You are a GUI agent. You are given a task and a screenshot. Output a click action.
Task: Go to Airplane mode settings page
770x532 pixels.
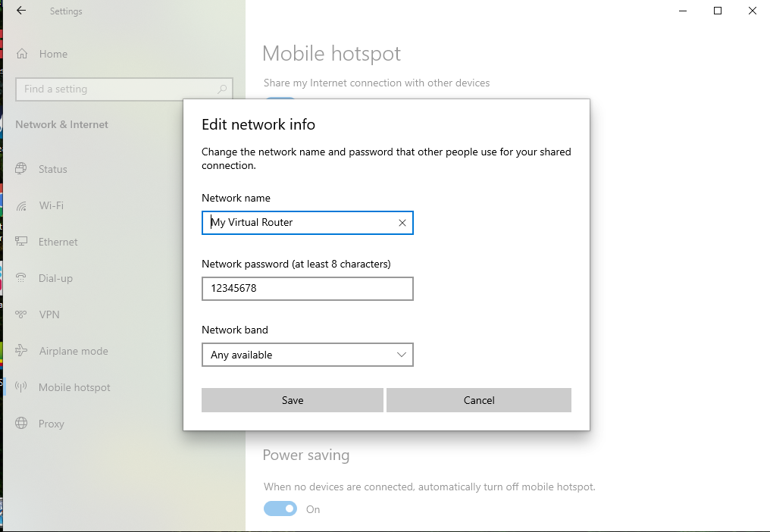(74, 351)
